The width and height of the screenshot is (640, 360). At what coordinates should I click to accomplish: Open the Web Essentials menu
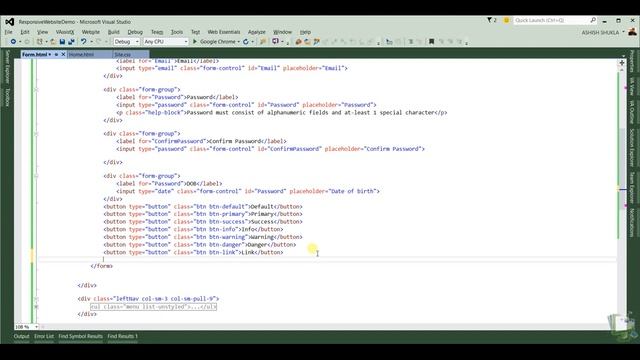tap(224, 32)
